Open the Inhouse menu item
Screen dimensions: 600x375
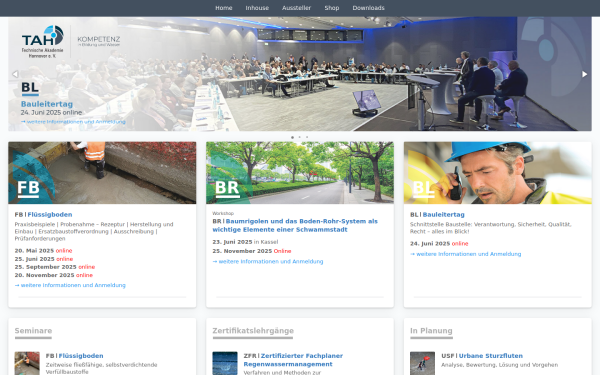(x=257, y=8)
